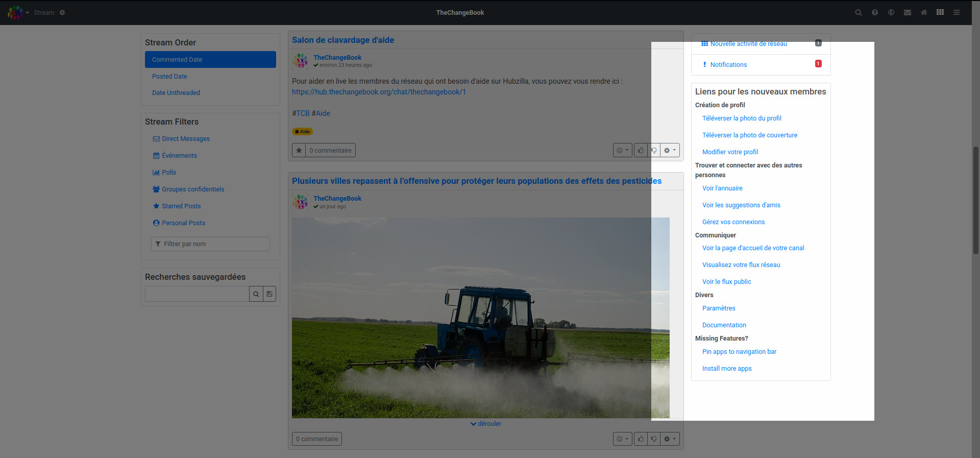Click Pin apps to navigation bar
Image resolution: width=980 pixels, height=458 pixels.
(x=739, y=352)
